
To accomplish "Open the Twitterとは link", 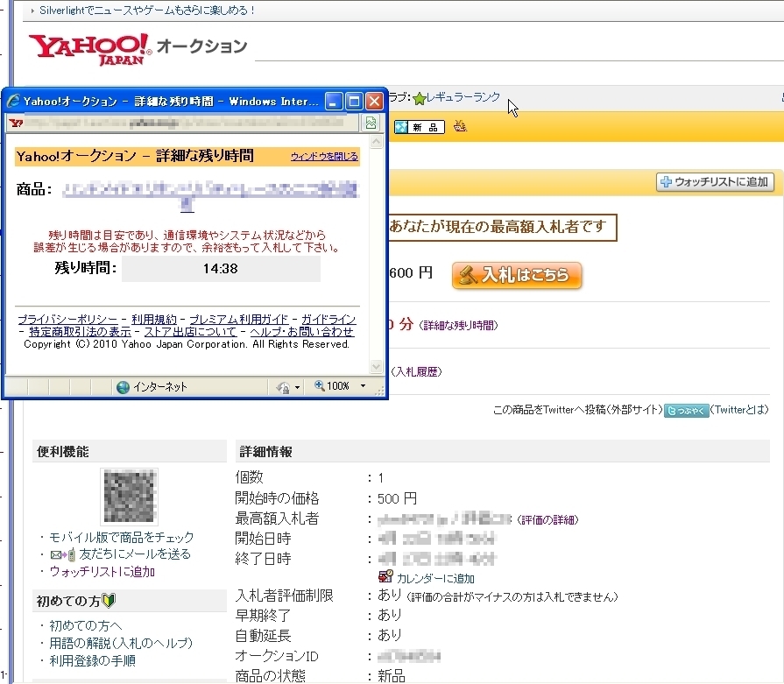I will [739, 410].
